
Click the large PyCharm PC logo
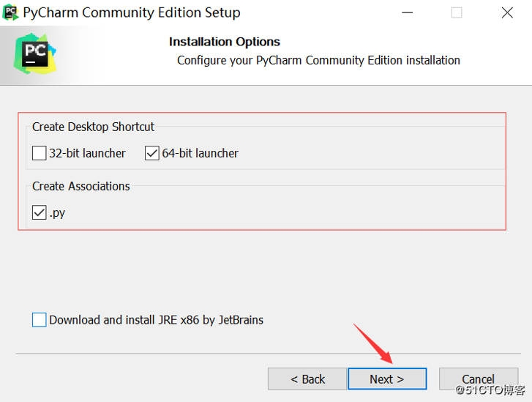(35, 53)
